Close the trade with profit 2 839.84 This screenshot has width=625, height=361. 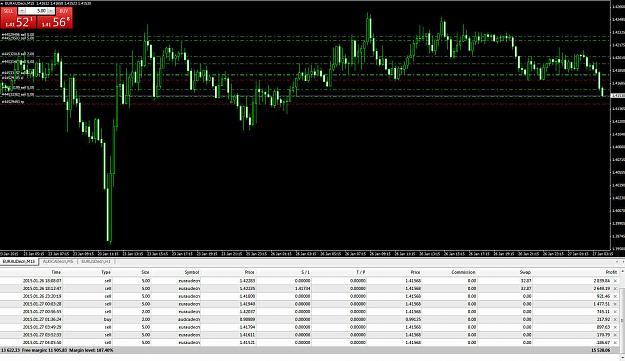coord(615,281)
